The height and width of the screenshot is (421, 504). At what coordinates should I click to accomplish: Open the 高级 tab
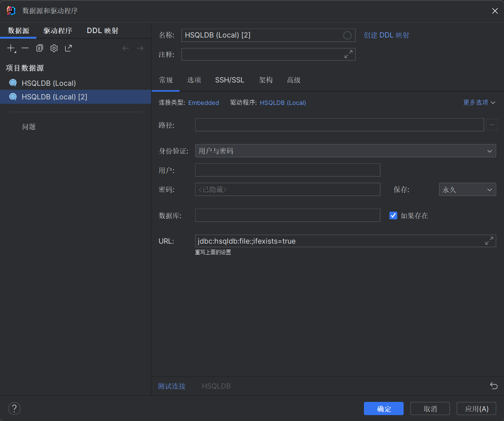[x=294, y=80]
